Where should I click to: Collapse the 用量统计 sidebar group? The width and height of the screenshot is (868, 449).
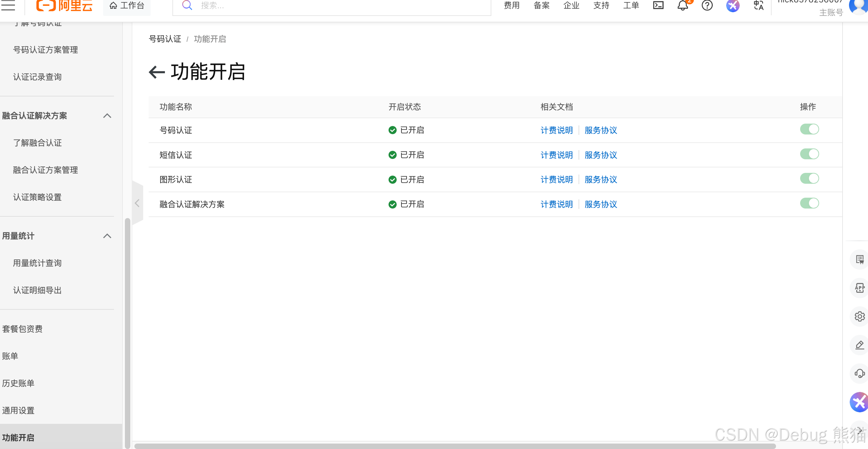(x=107, y=236)
